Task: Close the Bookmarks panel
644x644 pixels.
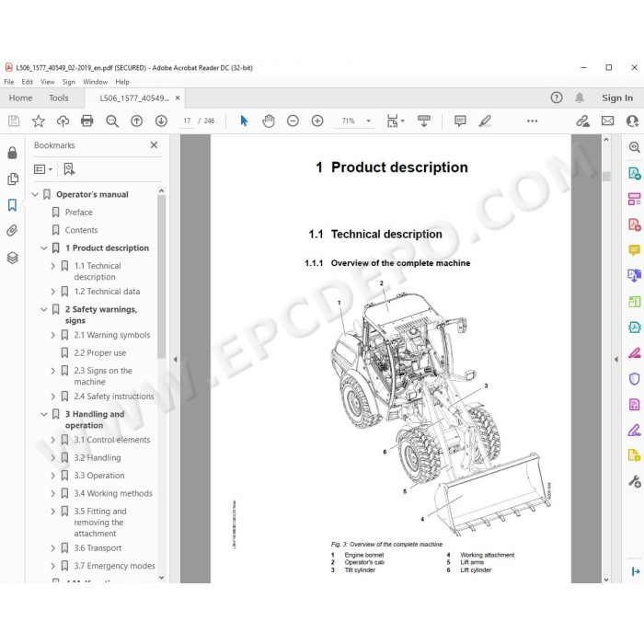Action: click(154, 145)
